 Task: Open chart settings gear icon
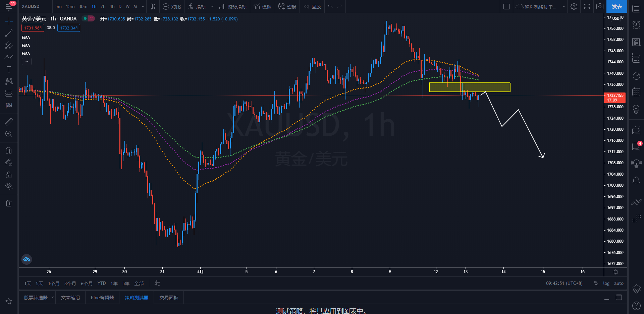[574, 6]
